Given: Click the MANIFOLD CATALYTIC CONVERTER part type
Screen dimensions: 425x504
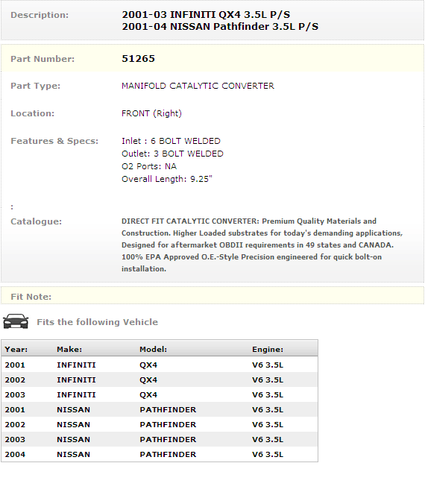Looking at the screenshot, I should 198,86.
